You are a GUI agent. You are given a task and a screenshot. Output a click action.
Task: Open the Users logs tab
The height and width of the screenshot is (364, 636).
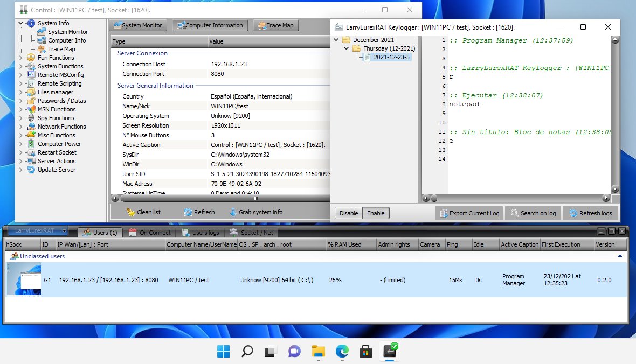point(201,233)
